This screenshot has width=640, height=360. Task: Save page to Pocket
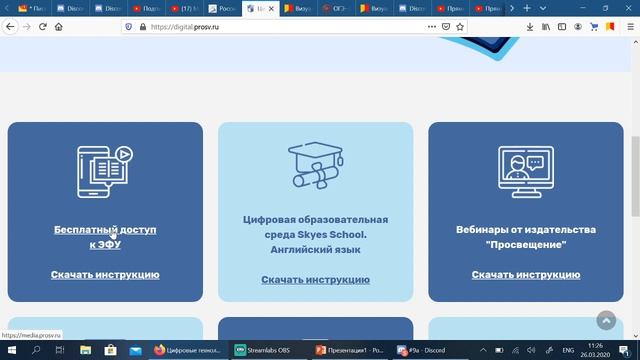[x=446, y=27]
